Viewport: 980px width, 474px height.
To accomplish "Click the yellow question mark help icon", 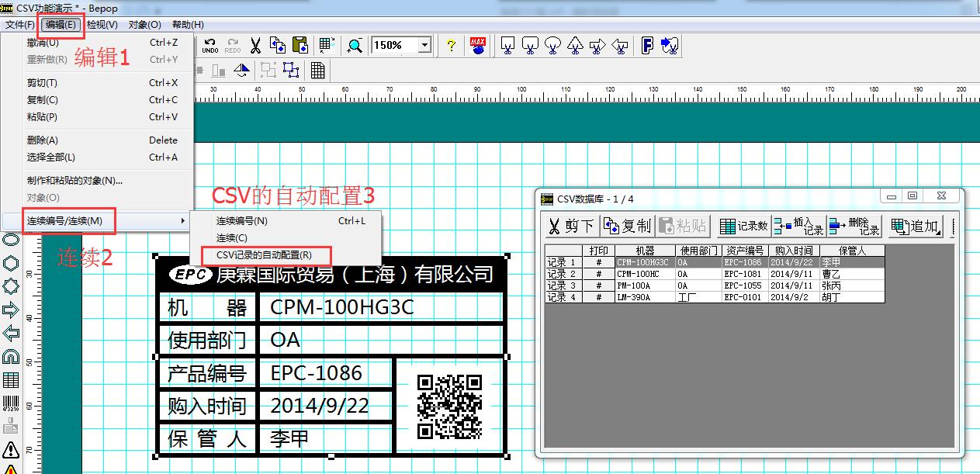I will 451,46.
